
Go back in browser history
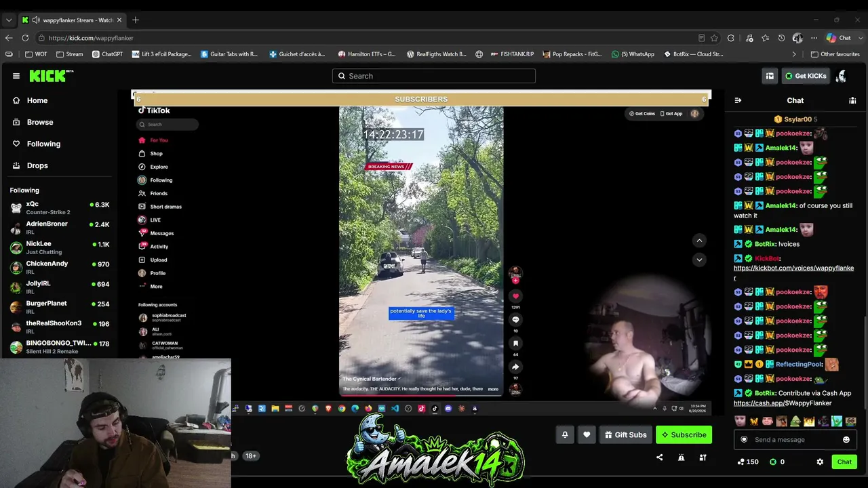pyautogui.click(x=9, y=38)
